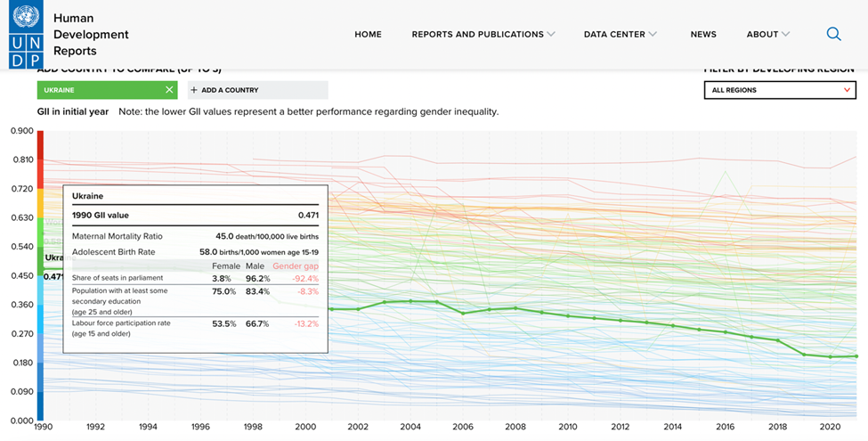Click the 2010 label on the x-axis
This screenshot has height=441, width=868.
click(x=568, y=427)
